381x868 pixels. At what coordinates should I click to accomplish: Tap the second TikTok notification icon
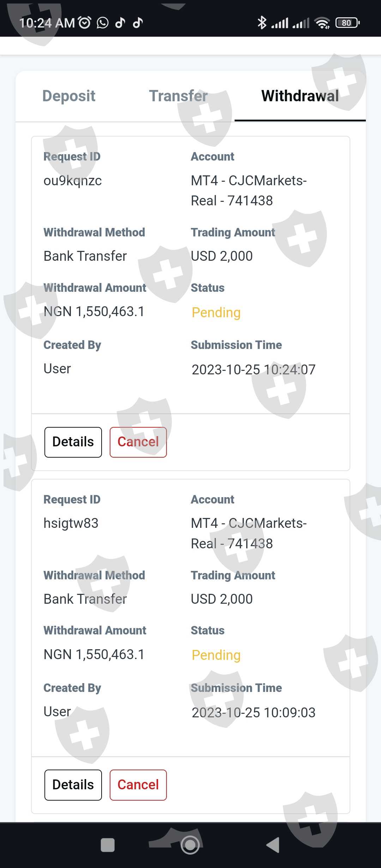coord(138,23)
